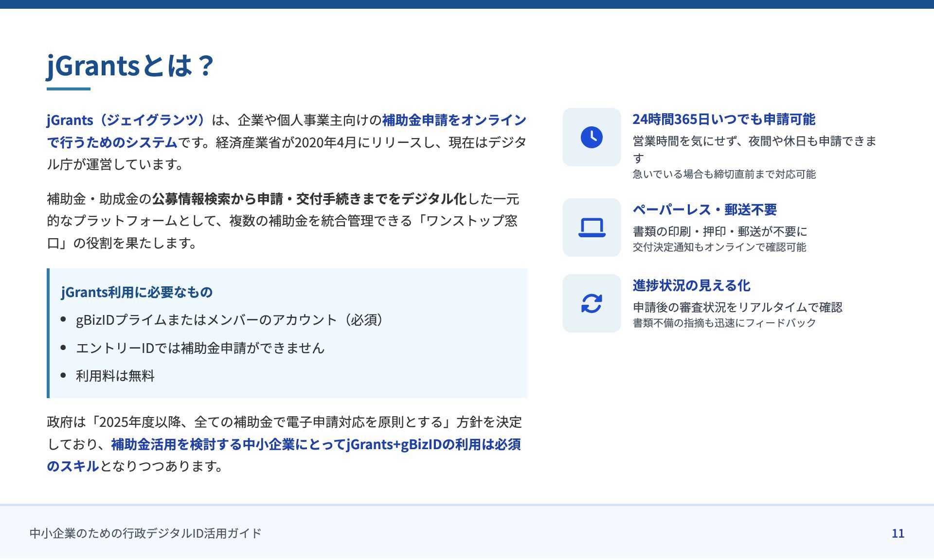Click text 書類の印刷・押印・郵送が不要に
This screenshot has width=934, height=560.
tap(720, 231)
